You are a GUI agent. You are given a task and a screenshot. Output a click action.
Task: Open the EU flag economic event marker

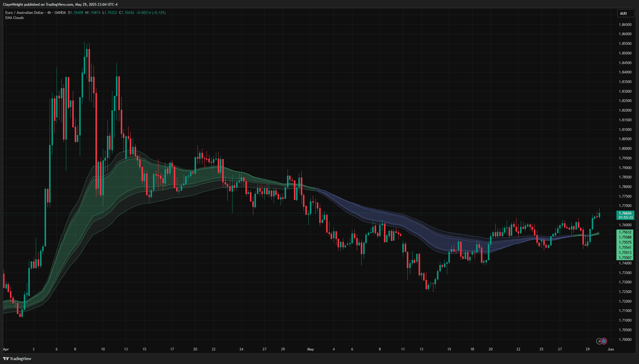click(x=604, y=341)
